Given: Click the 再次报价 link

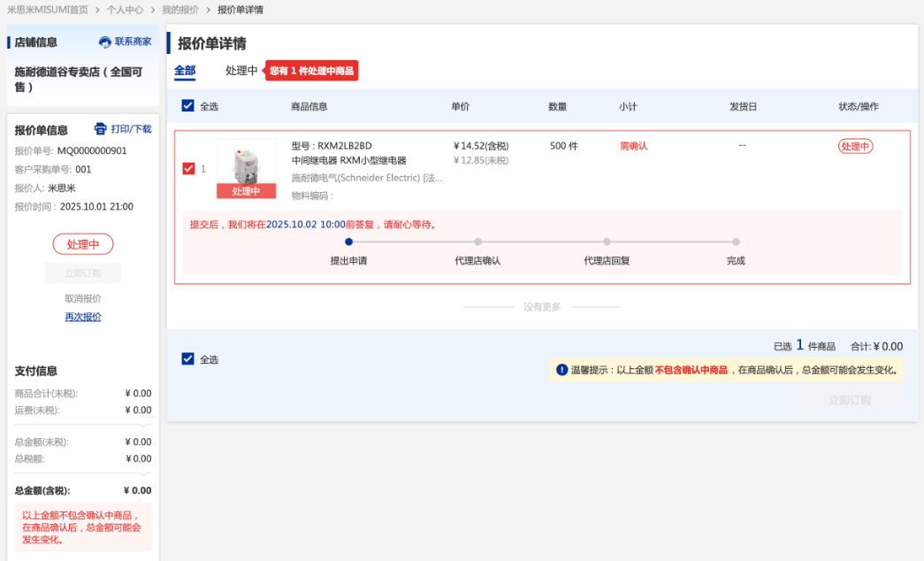Looking at the screenshot, I should [83, 317].
